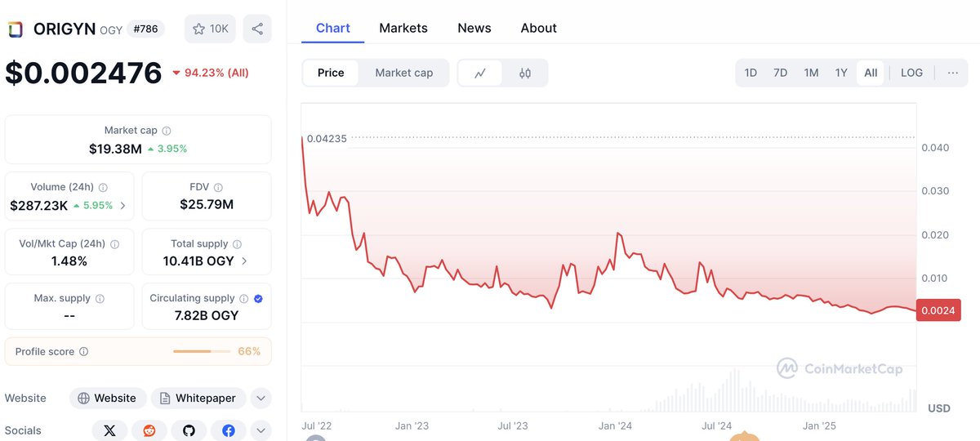Viewport: 980px width, 441px height.
Task: Open Total supply info icon
Action: (x=237, y=243)
